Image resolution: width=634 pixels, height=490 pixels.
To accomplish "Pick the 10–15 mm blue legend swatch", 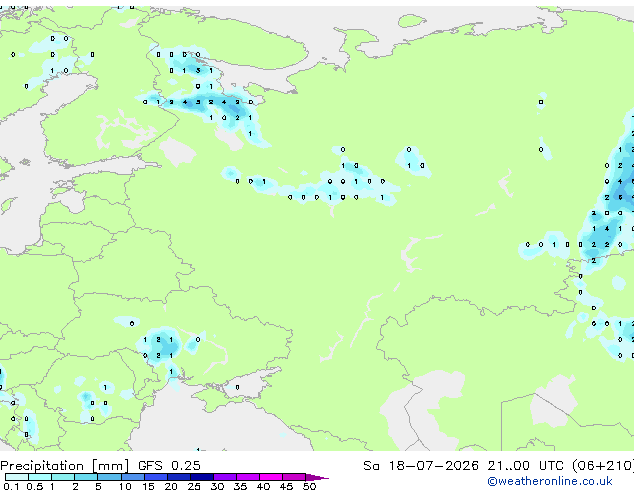I will 132,477.
